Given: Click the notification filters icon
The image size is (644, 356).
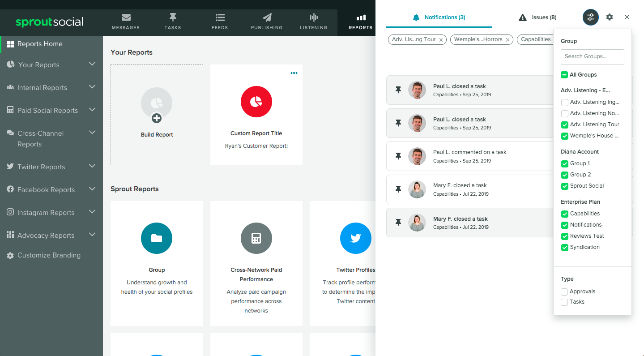Looking at the screenshot, I should [591, 17].
